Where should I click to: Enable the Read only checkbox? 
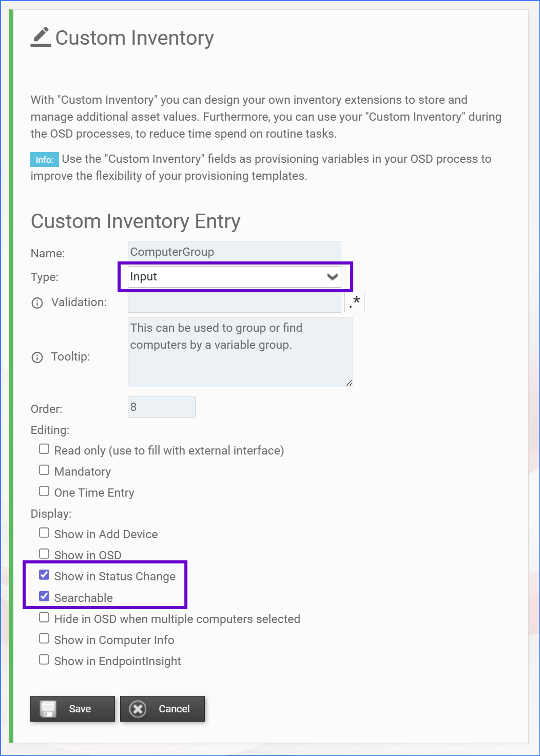click(44, 449)
